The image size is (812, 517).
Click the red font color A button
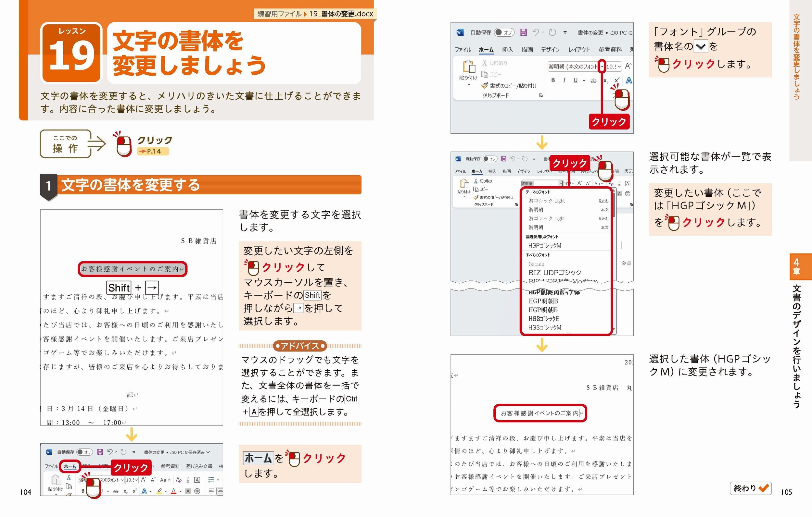click(173, 491)
